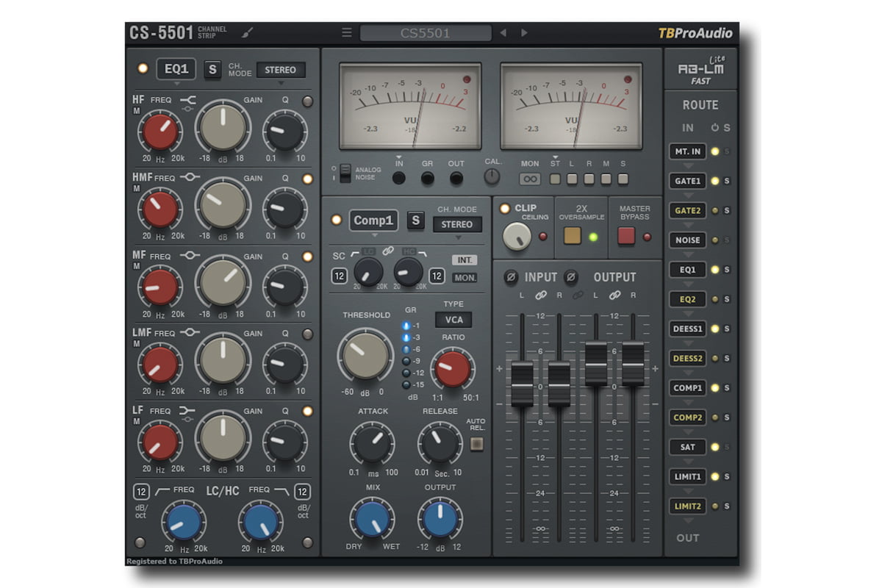Click the GR meter select button
The height and width of the screenshot is (588, 882).
(427, 177)
